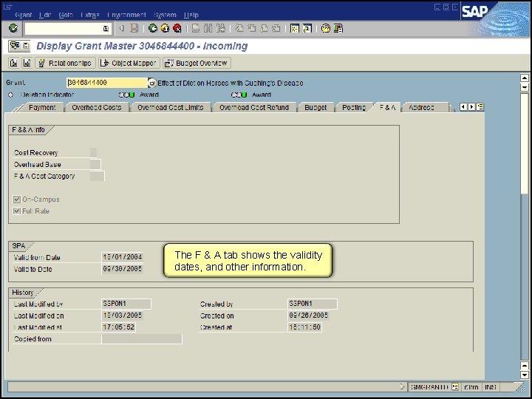Open the Goto menu

pyautogui.click(x=66, y=15)
